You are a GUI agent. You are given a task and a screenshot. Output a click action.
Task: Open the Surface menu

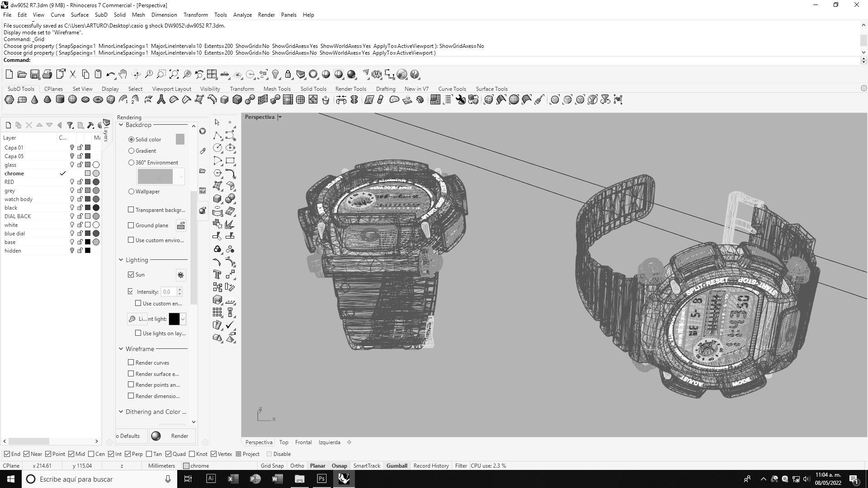pos(80,15)
